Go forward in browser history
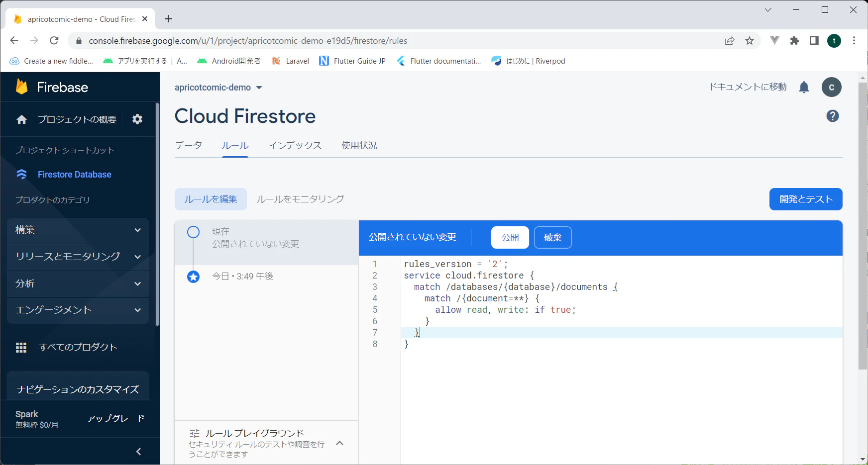 coord(34,41)
